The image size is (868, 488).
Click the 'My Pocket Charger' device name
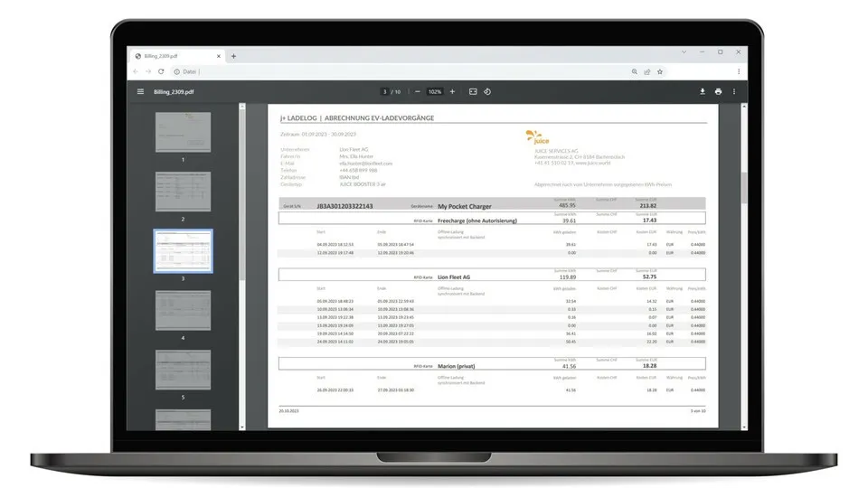[465, 206]
